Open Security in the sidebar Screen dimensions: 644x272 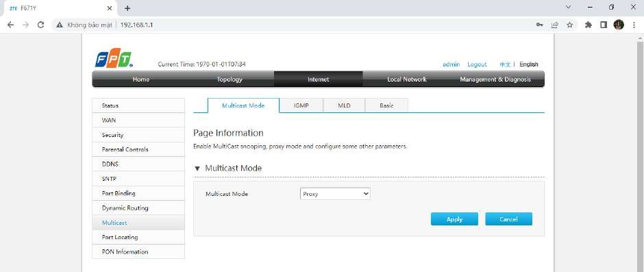pyautogui.click(x=138, y=135)
